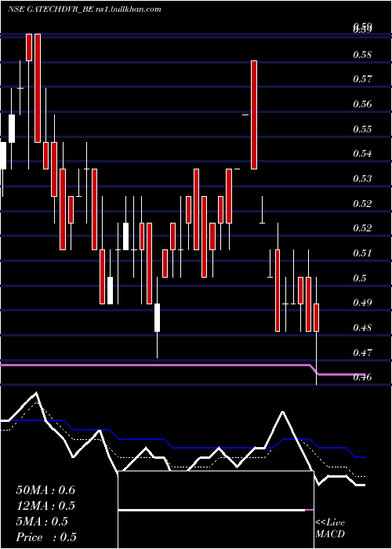The width and height of the screenshot is (392, 549).
Task: Select the 0.5 price axis label
Action: [x=360, y=278]
